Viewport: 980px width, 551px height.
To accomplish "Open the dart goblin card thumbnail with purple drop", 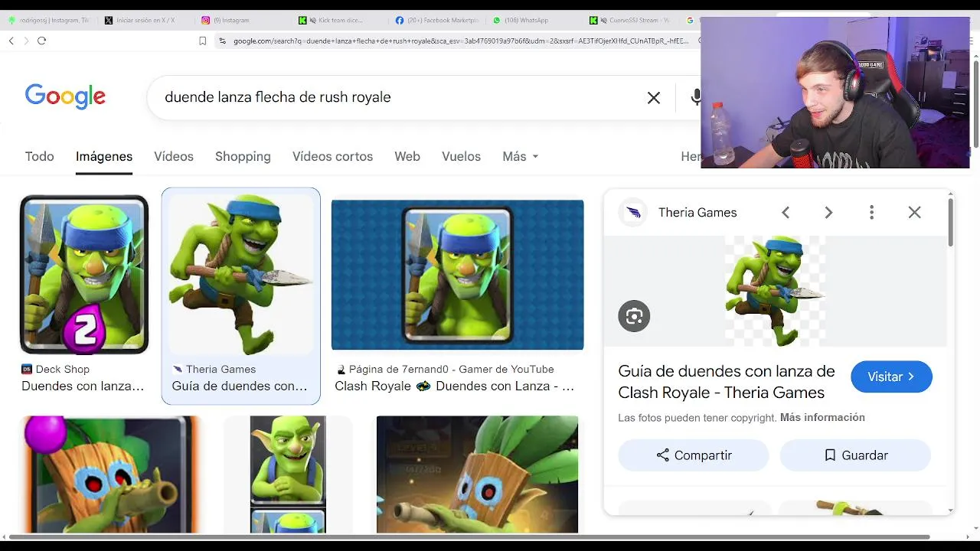I will [x=111, y=474].
